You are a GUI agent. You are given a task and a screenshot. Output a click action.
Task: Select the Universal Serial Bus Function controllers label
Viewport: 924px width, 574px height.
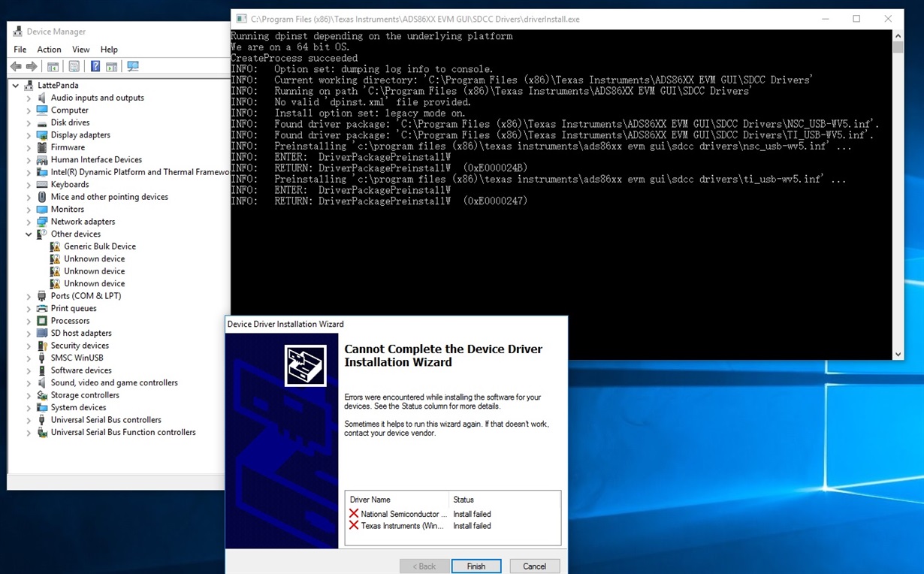123,432
